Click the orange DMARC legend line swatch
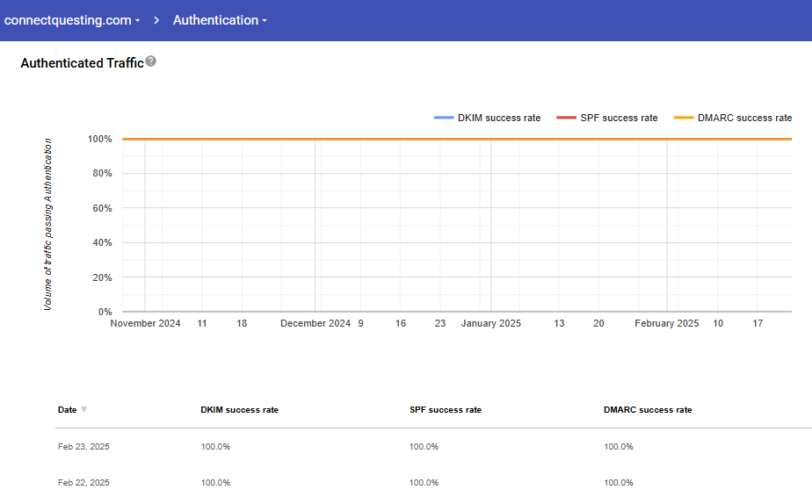This screenshot has height=504, width=812. [x=683, y=118]
